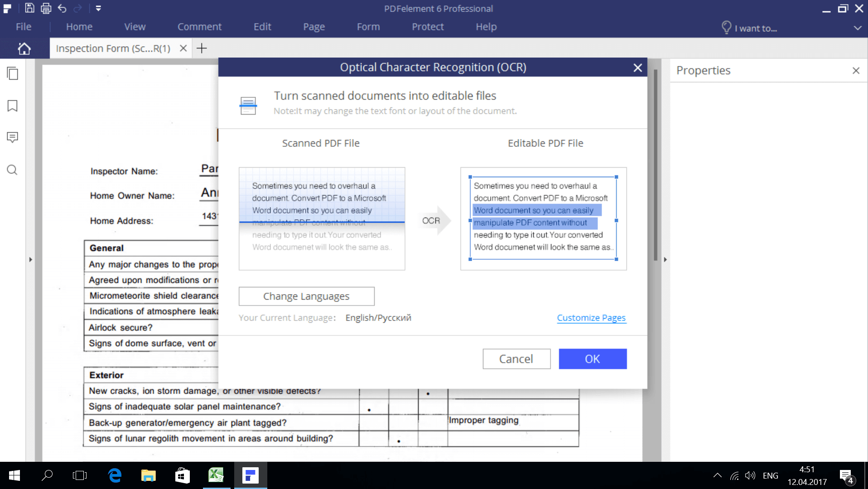Open the document thumbnails panel
This screenshot has width=868, height=489.
(12, 73)
